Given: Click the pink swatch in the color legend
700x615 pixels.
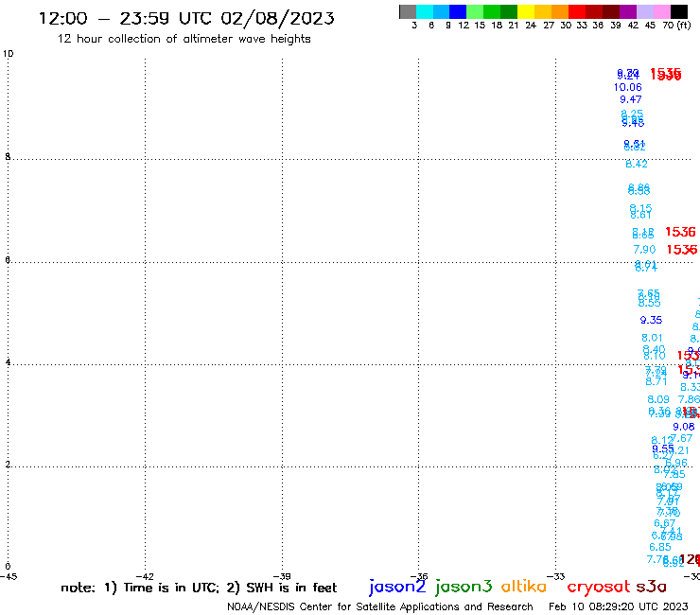Looking at the screenshot, I should pyautogui.click(x=662, y=11).
